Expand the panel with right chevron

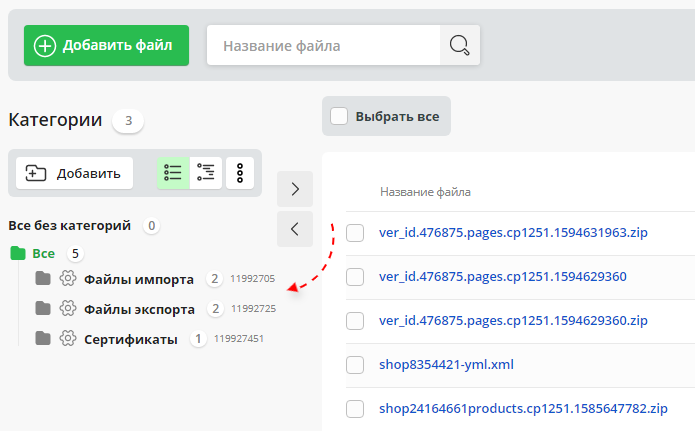[294, 188]
